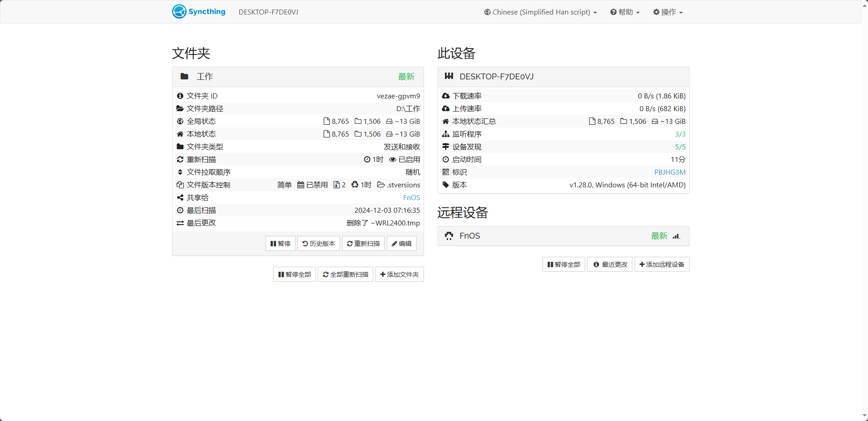Open the 帮助 help menu

click(x=625, y=12)
